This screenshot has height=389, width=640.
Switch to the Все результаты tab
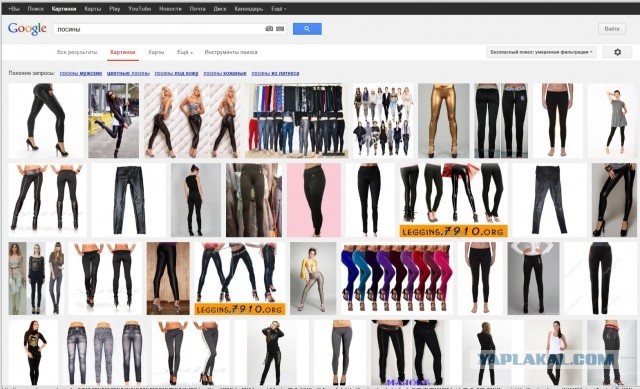point(77,52)
